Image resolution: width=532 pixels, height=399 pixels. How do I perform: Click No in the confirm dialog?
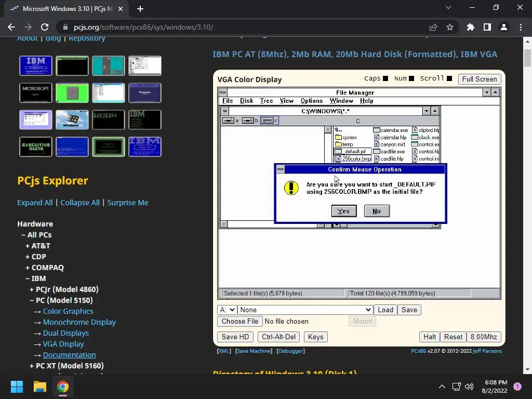[x=377, y=211]
